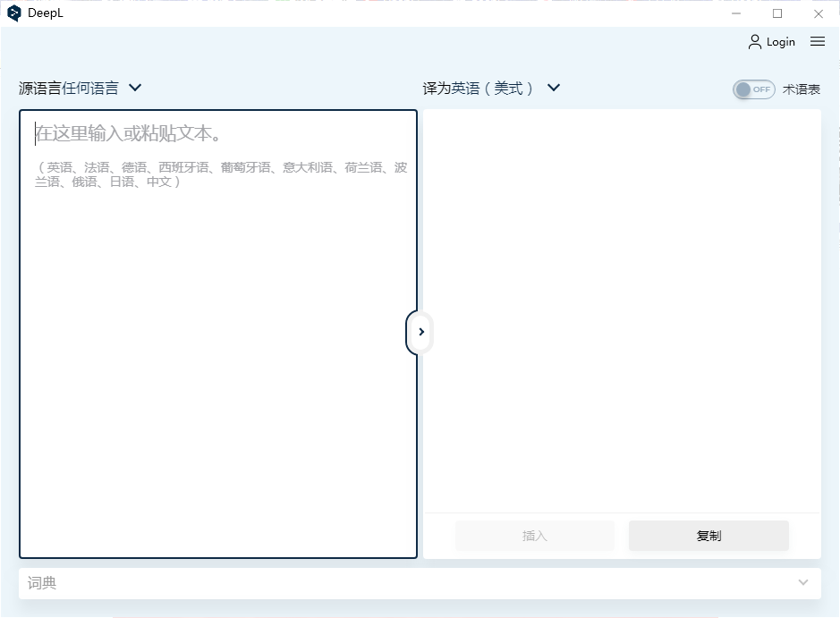Screen dimensions: 840x618
Task: Click the arrow handle between the panels
Action: (420, 332)
